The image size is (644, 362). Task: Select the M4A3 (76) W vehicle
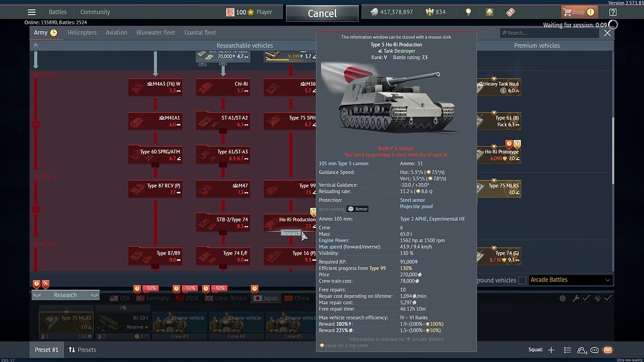pos(155,87)
